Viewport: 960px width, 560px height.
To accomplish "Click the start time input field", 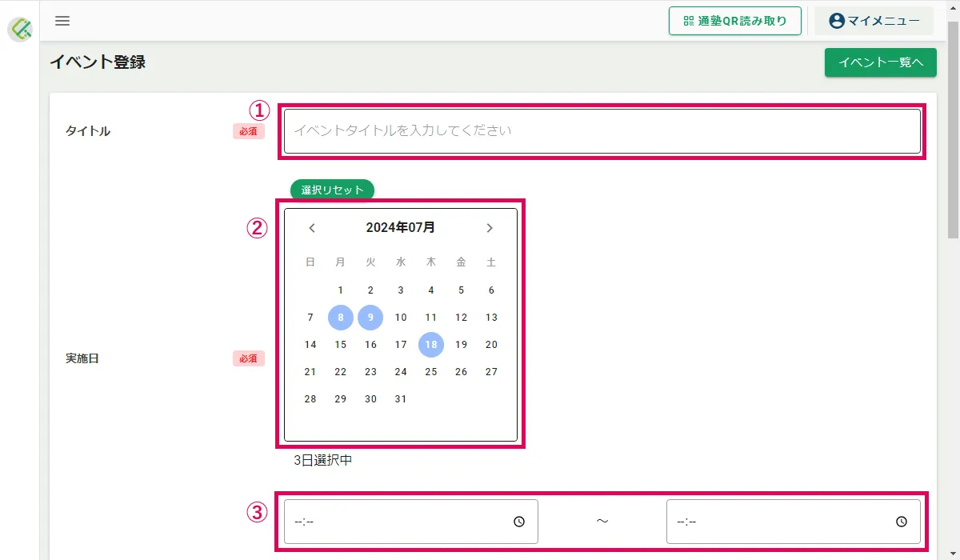I will coord(411,522).
